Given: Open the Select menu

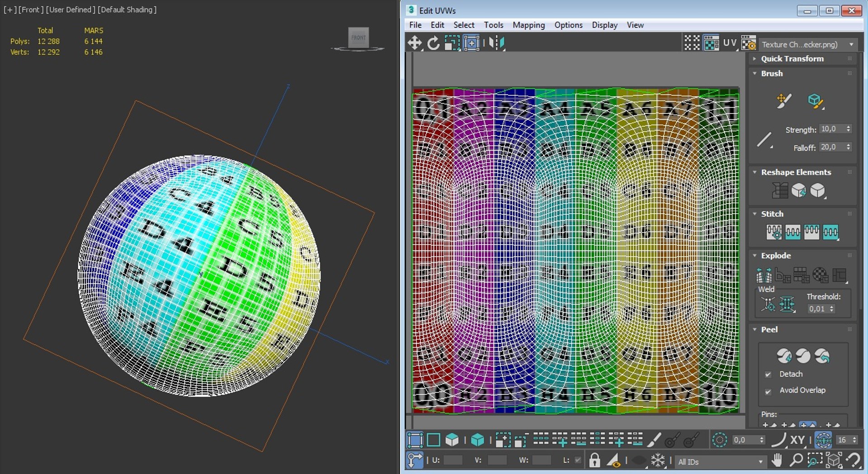Looking at the screenshot, I should [x=464, y=25].
